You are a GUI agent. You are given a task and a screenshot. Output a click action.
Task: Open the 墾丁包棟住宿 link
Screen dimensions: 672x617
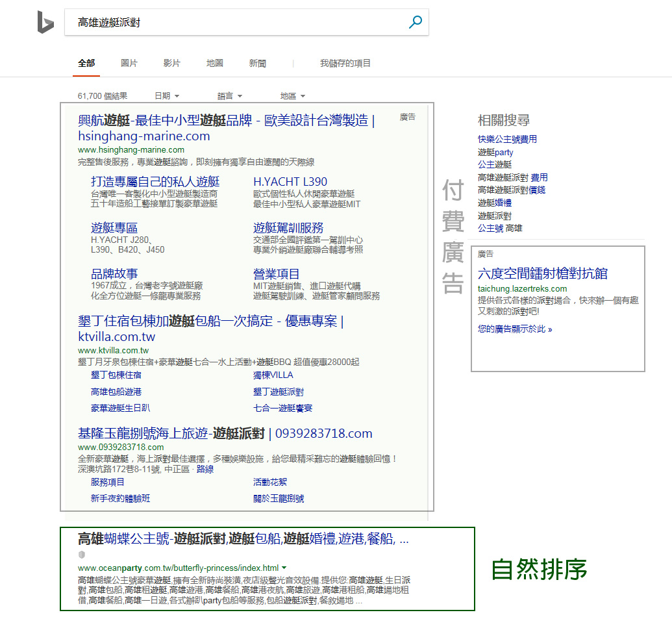point(116,375)
